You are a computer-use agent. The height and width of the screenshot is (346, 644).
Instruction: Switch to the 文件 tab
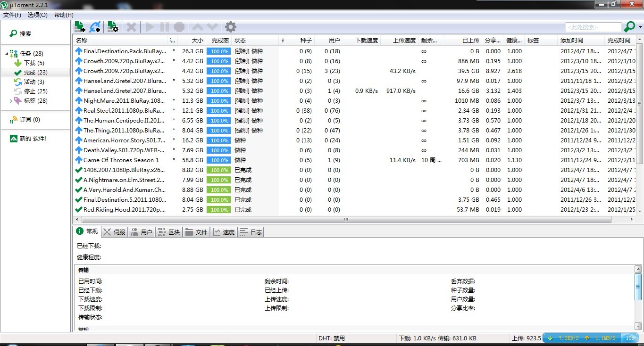[x=196, y=232]
